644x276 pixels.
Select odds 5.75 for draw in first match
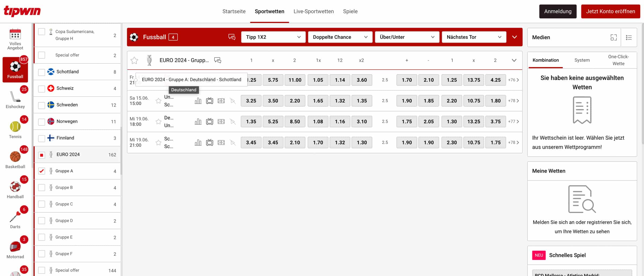click(x=273, y=80)
